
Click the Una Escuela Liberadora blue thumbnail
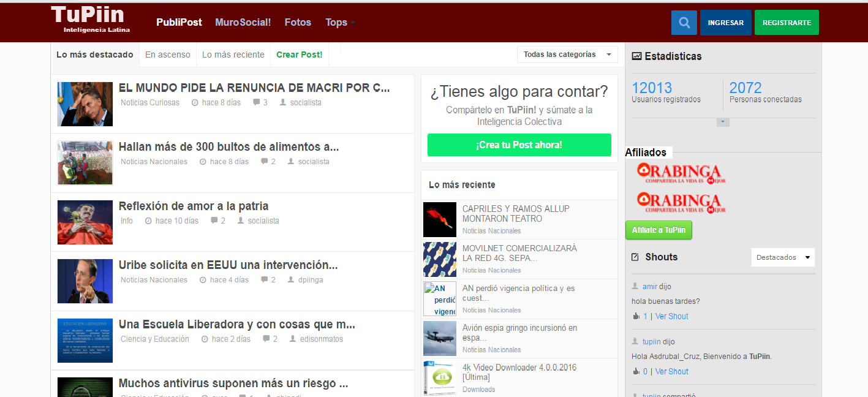pos(85,341)
